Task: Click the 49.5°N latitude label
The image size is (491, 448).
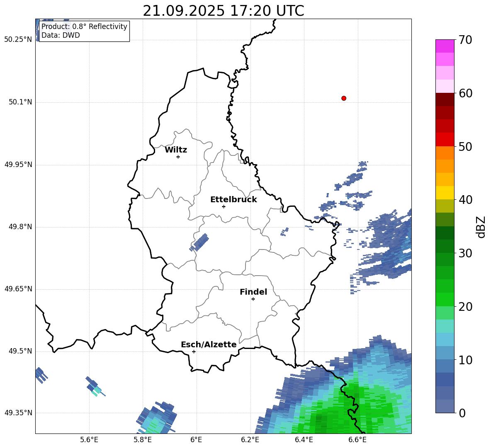Action: (21, 351)
